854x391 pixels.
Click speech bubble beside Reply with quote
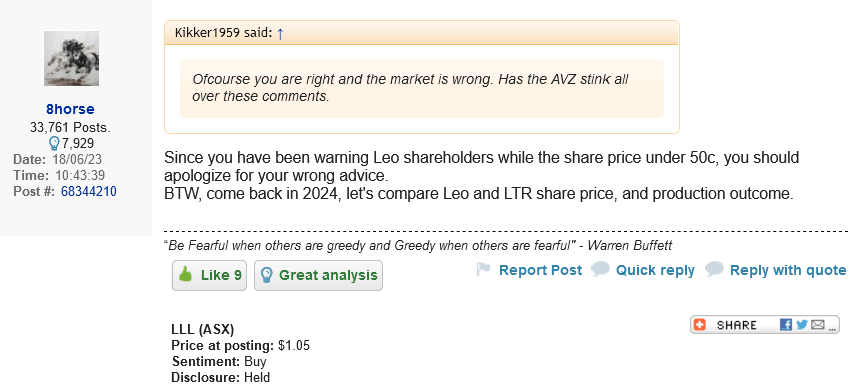[714, 270]
